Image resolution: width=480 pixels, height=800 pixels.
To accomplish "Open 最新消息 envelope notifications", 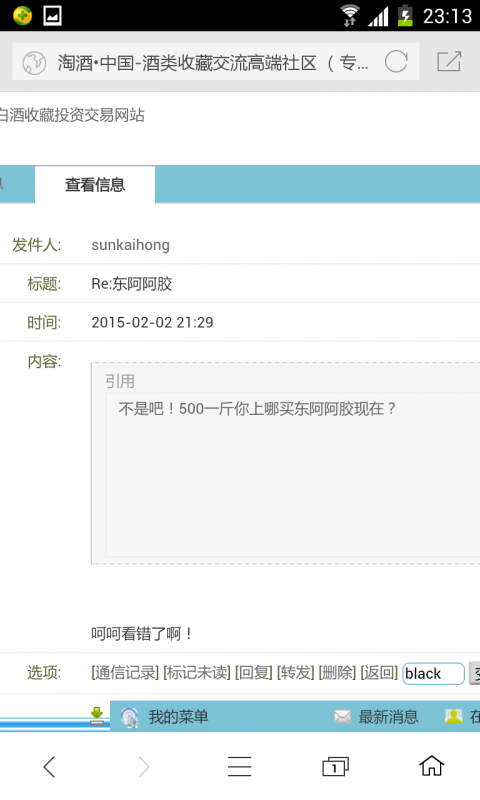I will 376,717.
